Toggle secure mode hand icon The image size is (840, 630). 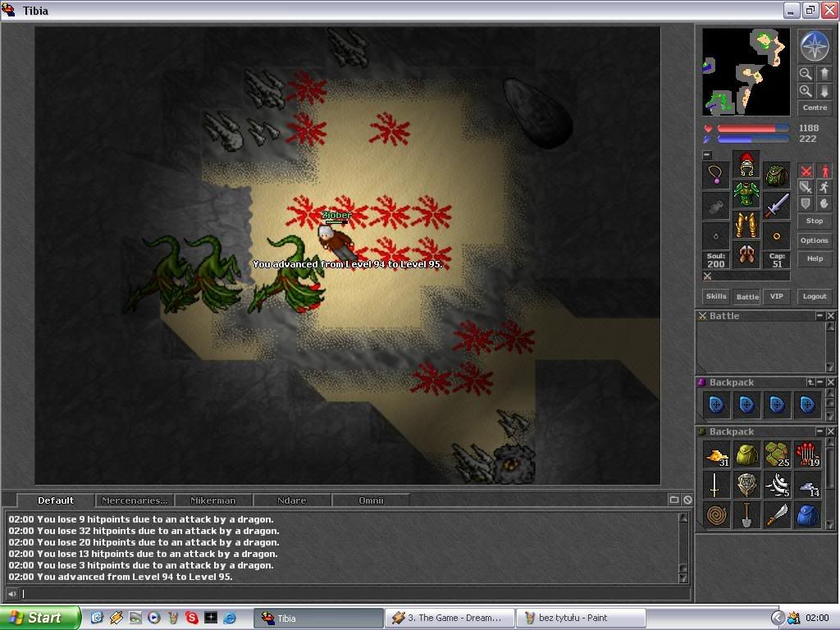pos(824,203)
